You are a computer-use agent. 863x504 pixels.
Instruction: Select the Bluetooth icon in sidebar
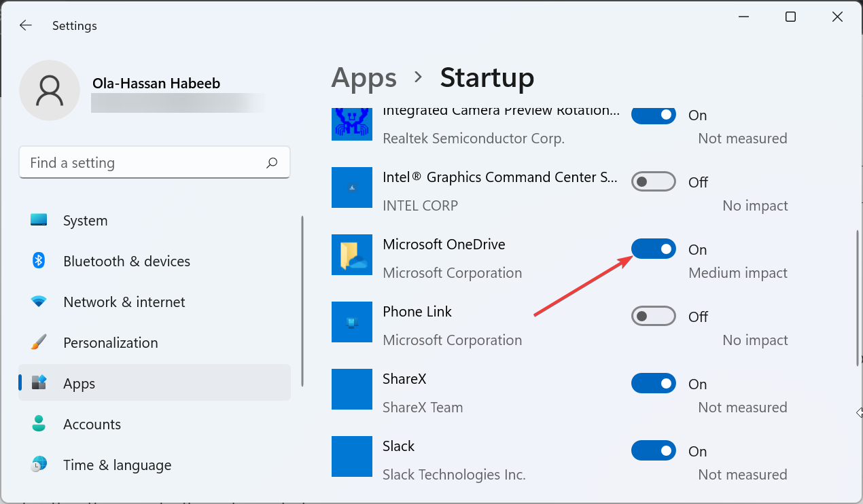[x=39, y=261]
